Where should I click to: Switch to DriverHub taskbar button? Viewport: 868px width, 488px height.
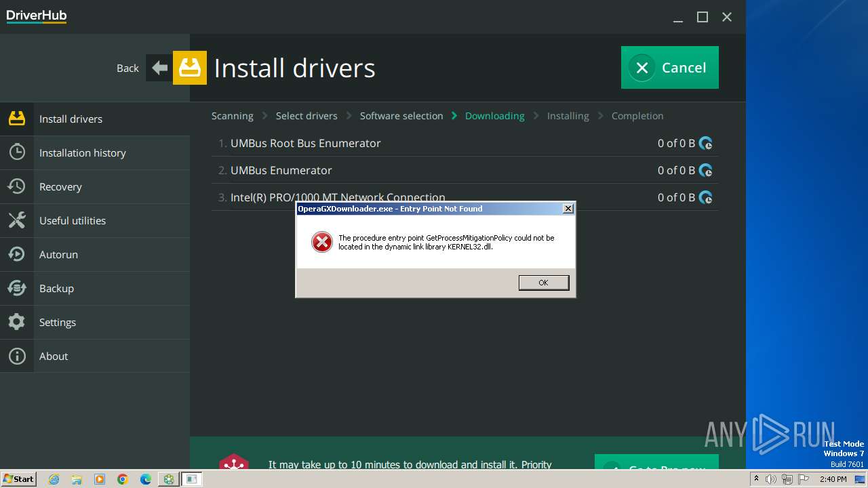coord(168,479)
